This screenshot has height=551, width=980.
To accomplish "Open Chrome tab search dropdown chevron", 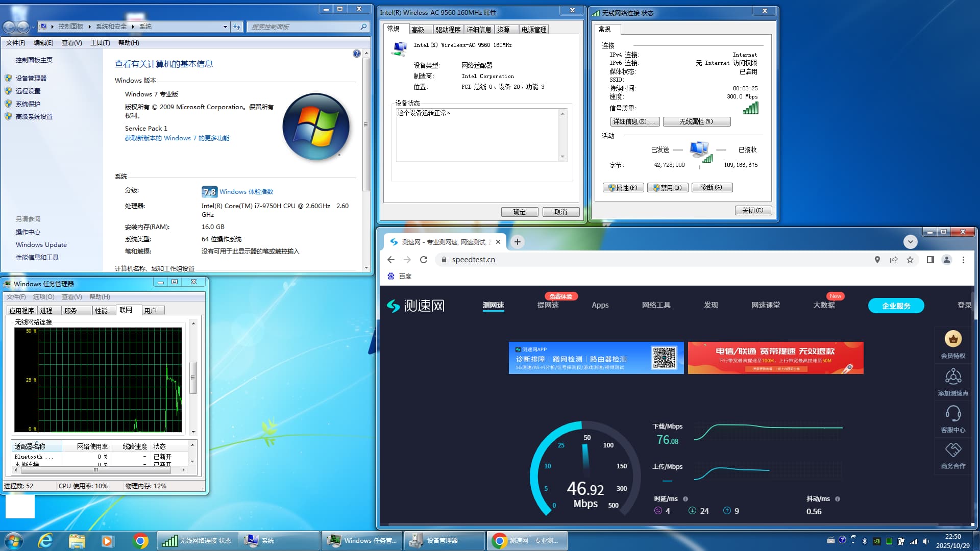I will point(910,242).
